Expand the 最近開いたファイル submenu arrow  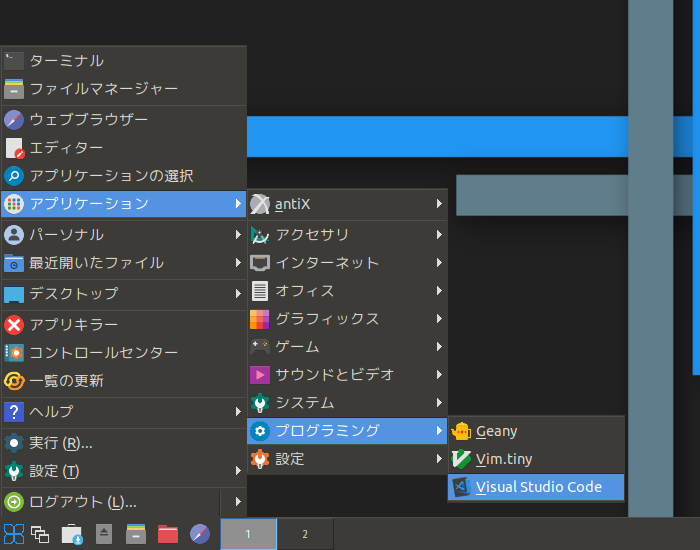(x=238, y=263)
